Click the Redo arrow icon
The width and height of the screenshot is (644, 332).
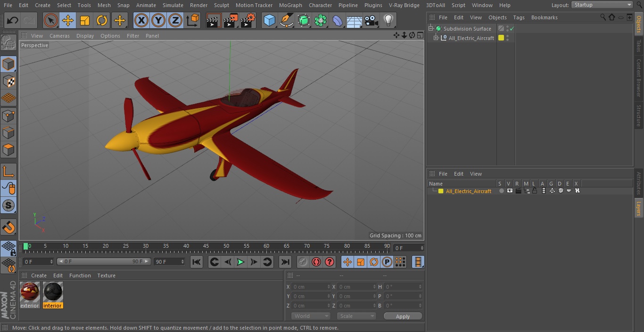pos(29,20)
